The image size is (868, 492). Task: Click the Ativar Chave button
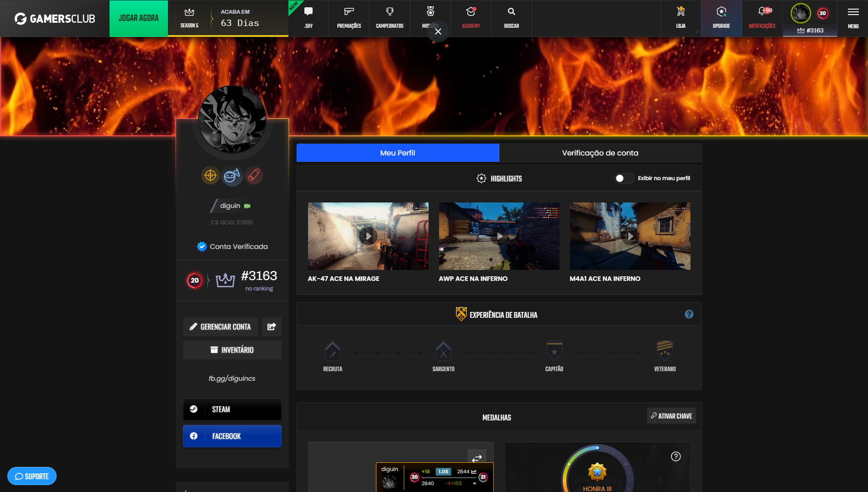coord(671,416)
